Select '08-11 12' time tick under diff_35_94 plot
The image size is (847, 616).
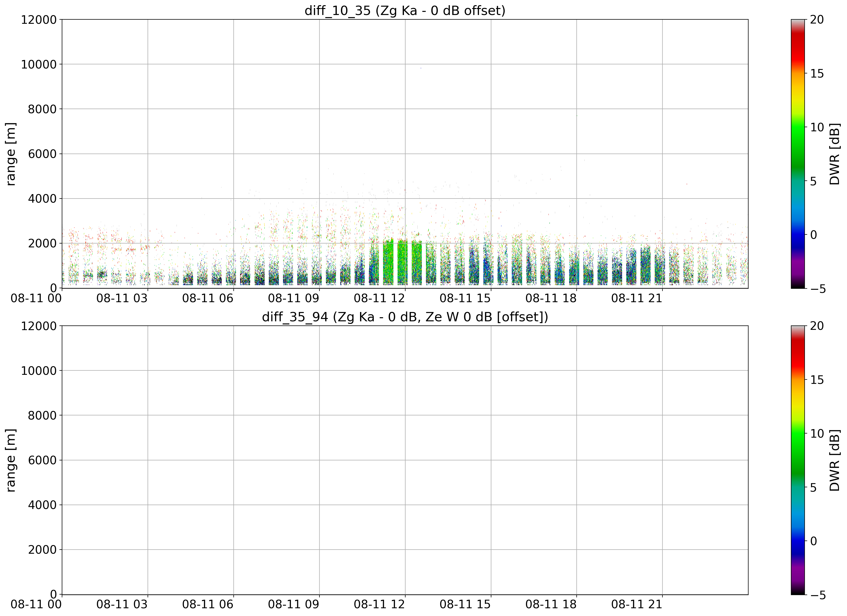click(379, 605)
